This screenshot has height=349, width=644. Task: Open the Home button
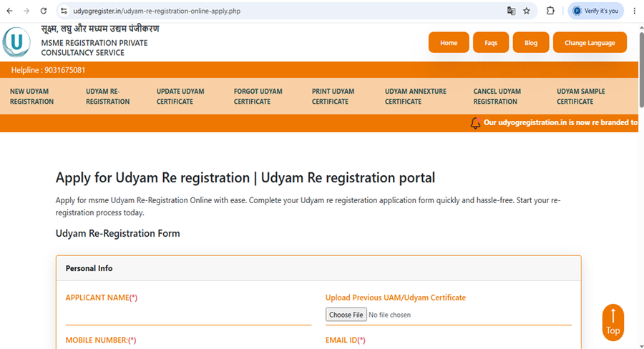pos(449,43)
